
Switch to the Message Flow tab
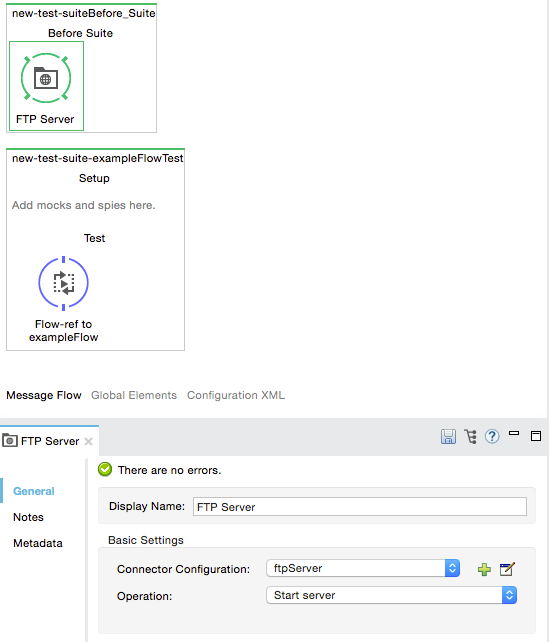[x=44, y=395]
